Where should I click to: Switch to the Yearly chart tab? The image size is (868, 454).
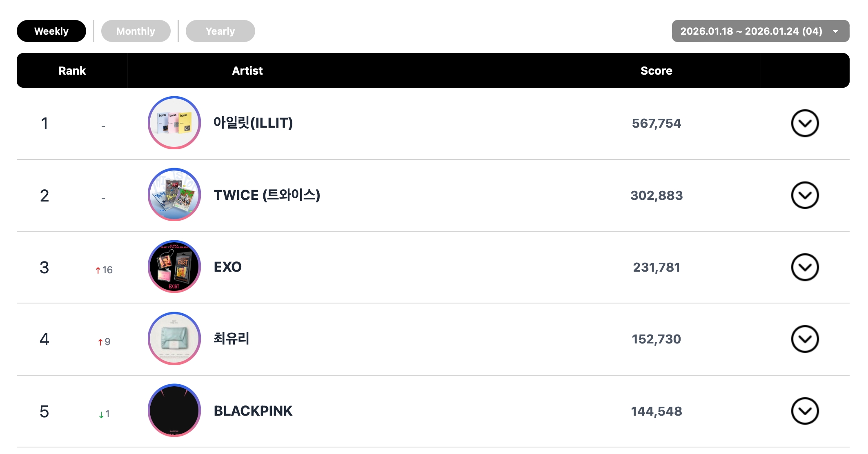click(220, 31)
